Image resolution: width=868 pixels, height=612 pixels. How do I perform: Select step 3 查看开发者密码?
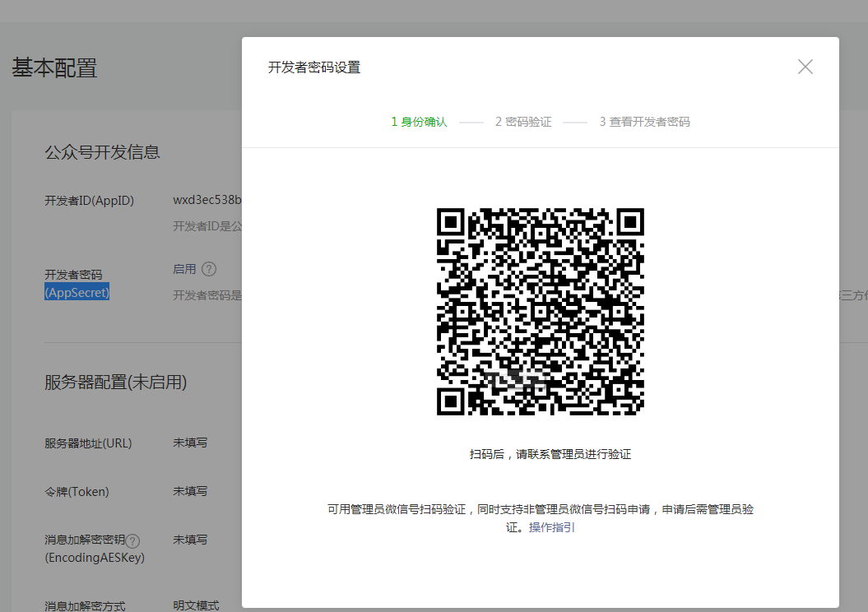coord(644,122)
